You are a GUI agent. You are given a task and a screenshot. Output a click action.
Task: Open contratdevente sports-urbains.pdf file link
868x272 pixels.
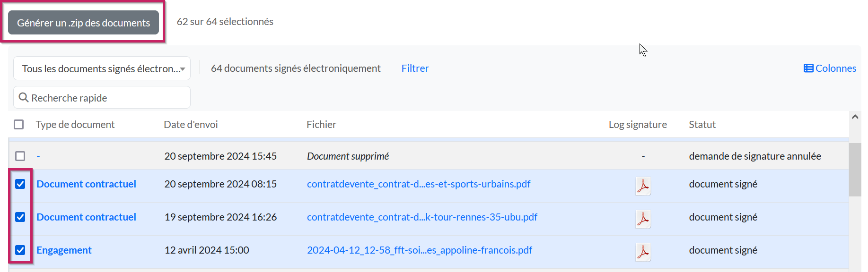418,184
